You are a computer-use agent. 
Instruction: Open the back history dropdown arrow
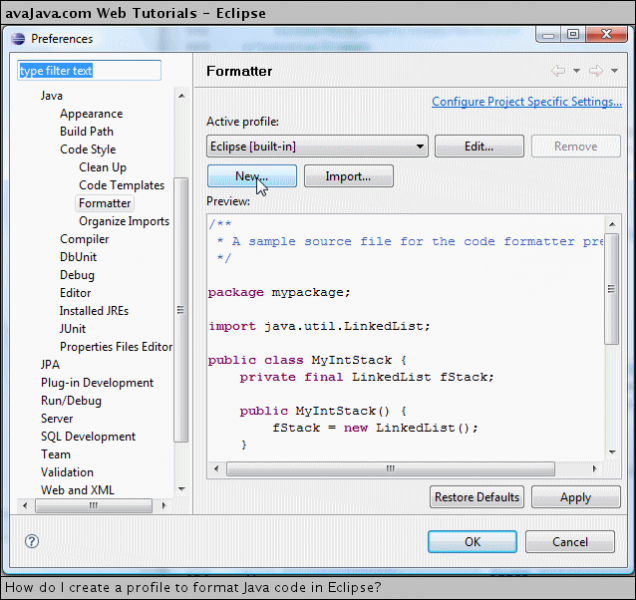pos(576,71)
